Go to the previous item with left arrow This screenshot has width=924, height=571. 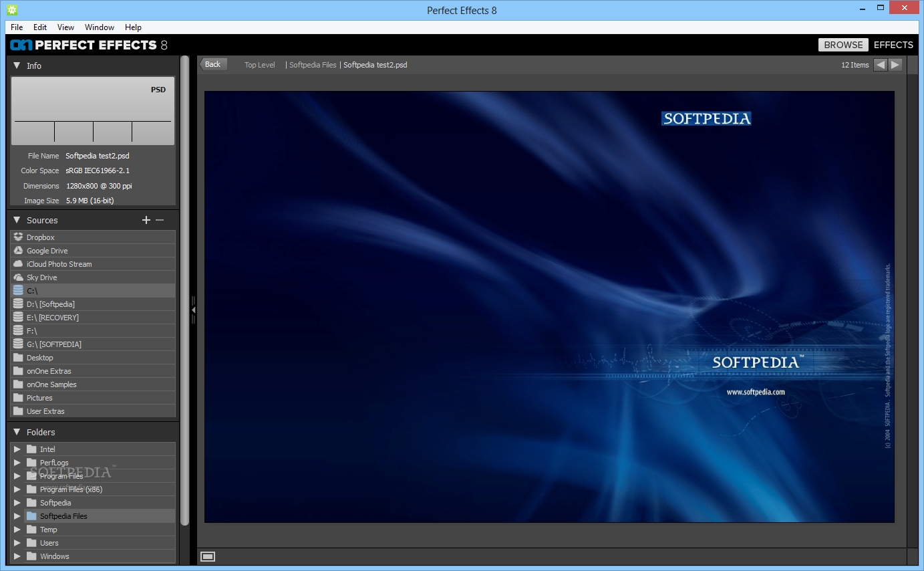click(x=881, y=65)
